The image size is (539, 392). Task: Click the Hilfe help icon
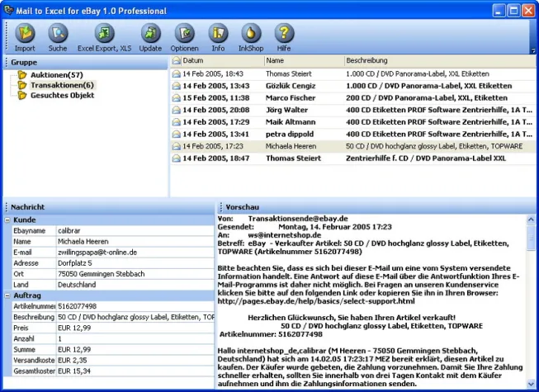tap(284, 36)
